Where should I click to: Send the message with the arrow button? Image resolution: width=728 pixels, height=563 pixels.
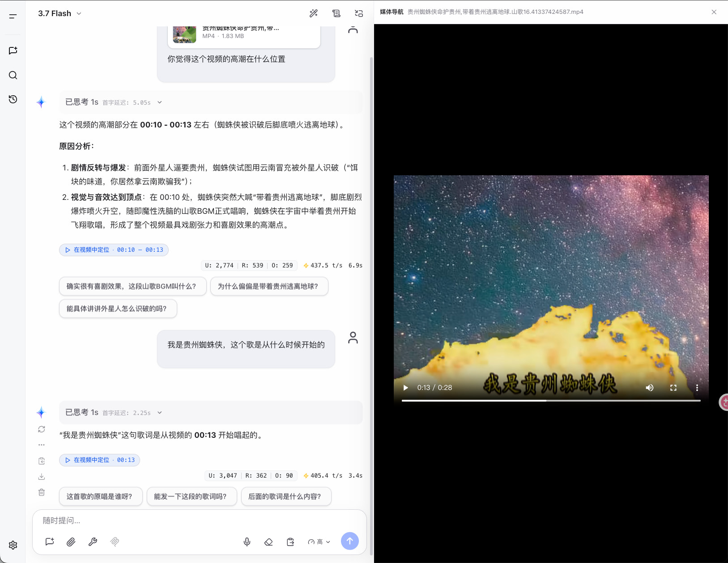[350, 541]
